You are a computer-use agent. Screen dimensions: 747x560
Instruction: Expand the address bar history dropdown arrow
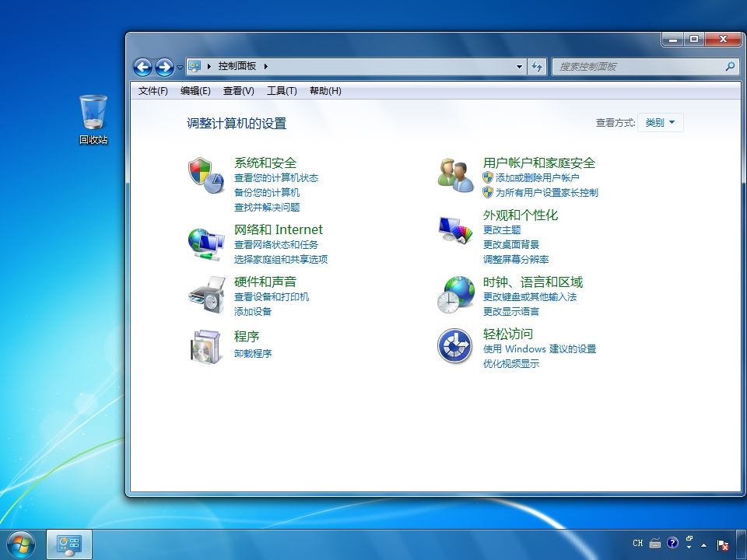[519, 67]
